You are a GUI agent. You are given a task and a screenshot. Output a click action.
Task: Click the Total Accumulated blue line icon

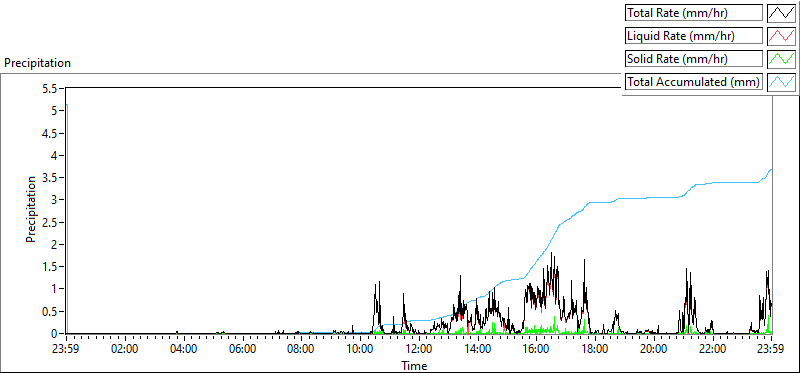781,82
